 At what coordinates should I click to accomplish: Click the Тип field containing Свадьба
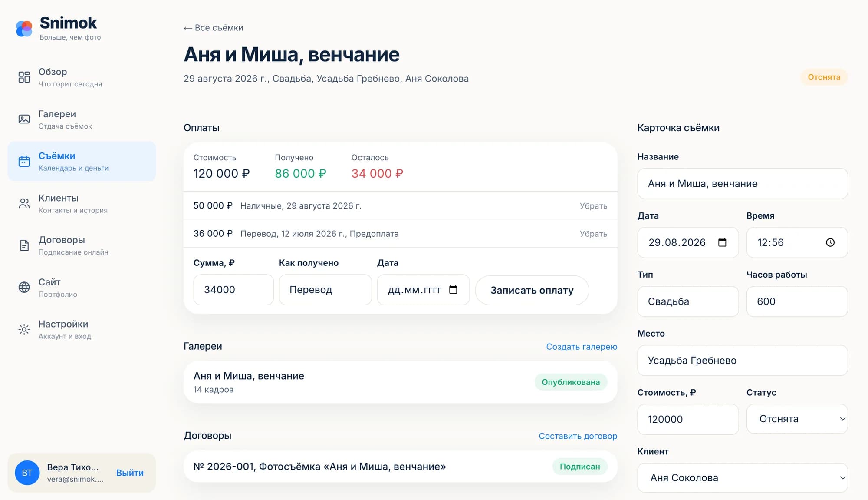point(688,301)
